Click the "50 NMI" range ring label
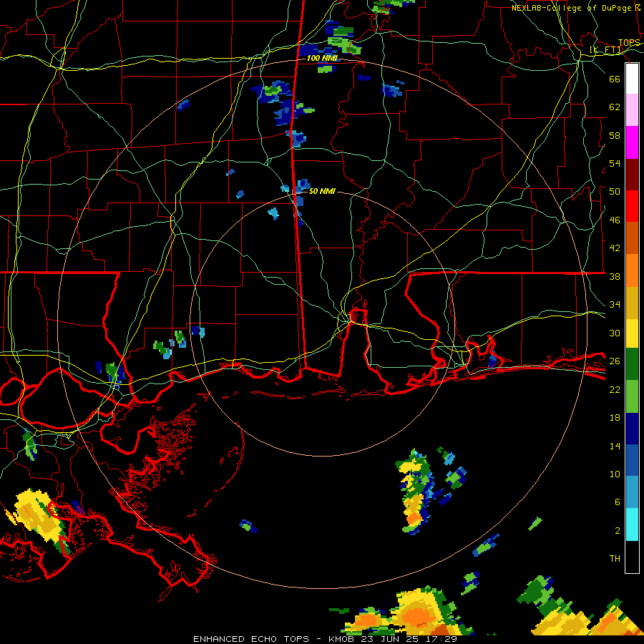This screenshot has height=644, width=644. (x=322, y=191)
